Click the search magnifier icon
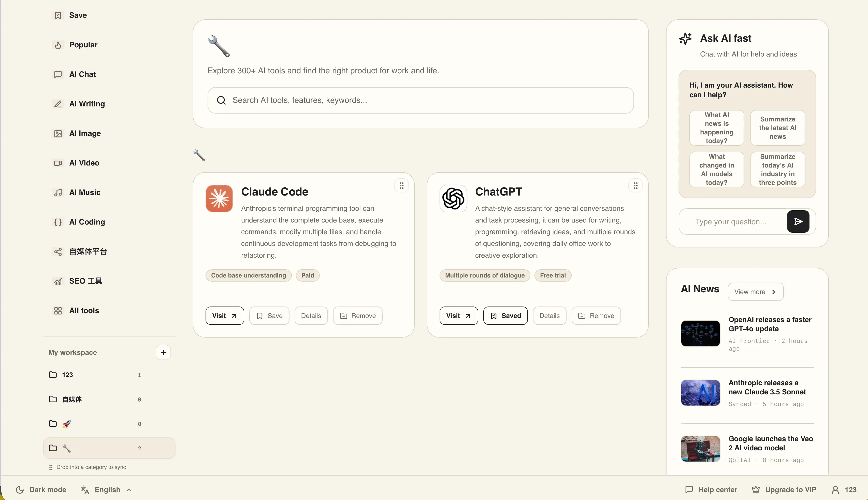 click(221, 100)
